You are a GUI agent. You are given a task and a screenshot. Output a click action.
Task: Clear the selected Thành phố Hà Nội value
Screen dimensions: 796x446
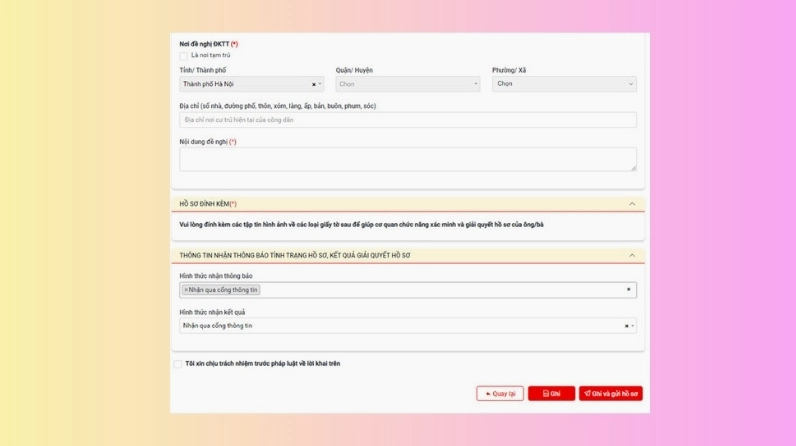(313, 85)
